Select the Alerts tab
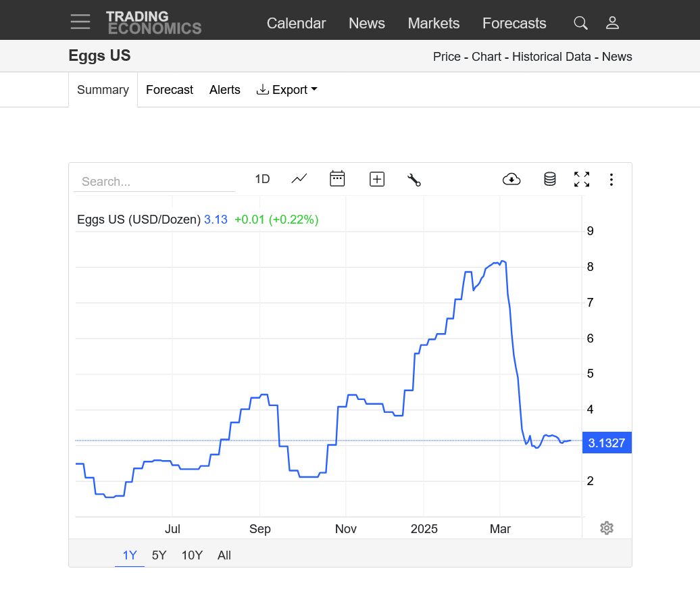The height and width of the screenshot is (602, 700). pos(224,90)
